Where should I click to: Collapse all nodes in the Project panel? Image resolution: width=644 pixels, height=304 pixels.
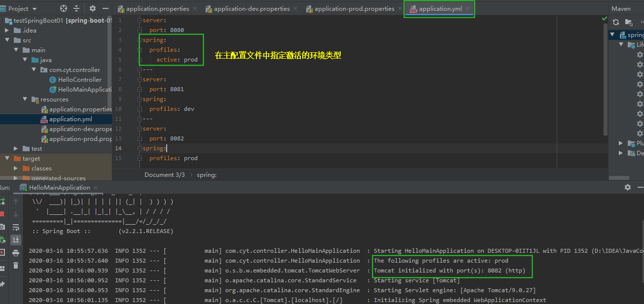76,8
